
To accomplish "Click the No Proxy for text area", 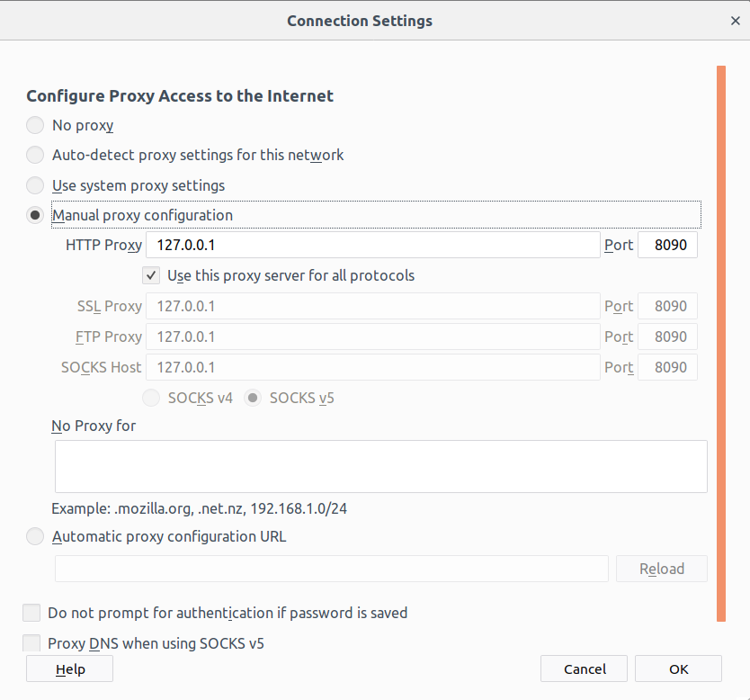I will 380,466.
